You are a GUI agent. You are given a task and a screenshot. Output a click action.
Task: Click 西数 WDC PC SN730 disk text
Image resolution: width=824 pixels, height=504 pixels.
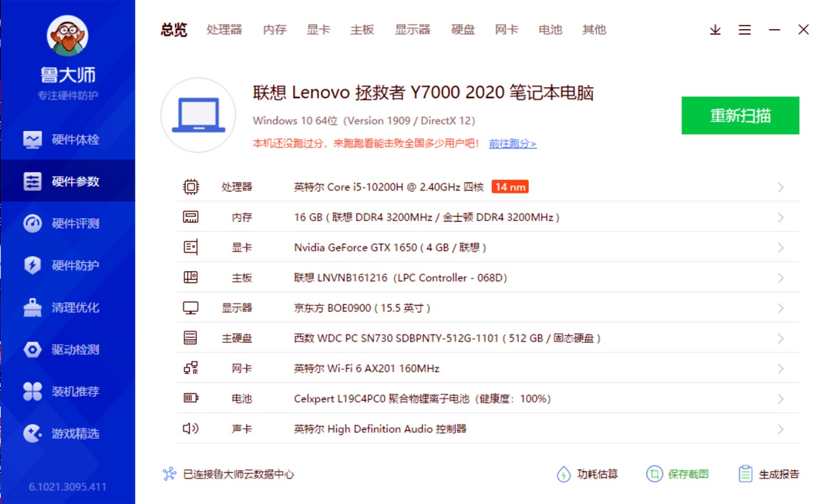(447, 338)
